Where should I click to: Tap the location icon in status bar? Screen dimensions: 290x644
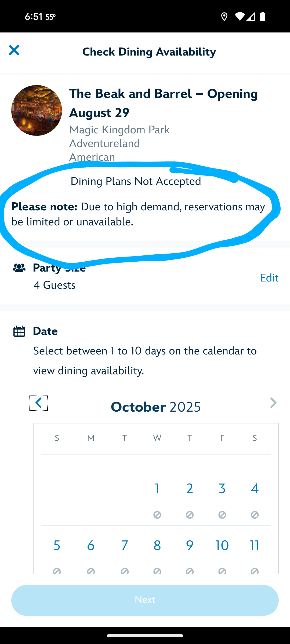click(224, 17)
